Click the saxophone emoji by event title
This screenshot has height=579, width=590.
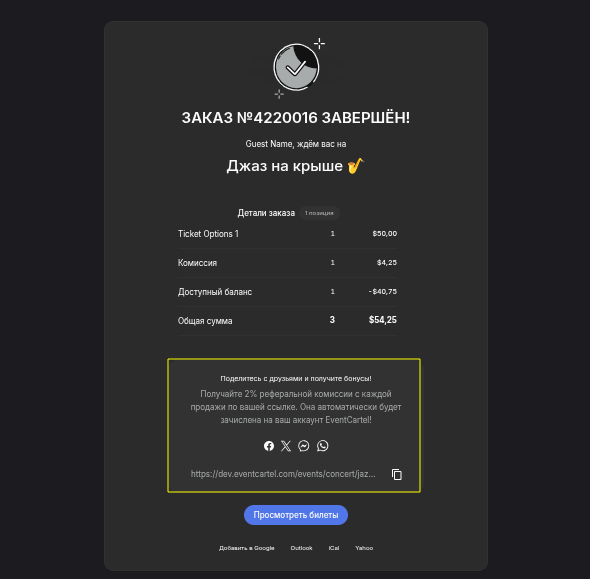(355, 166)
